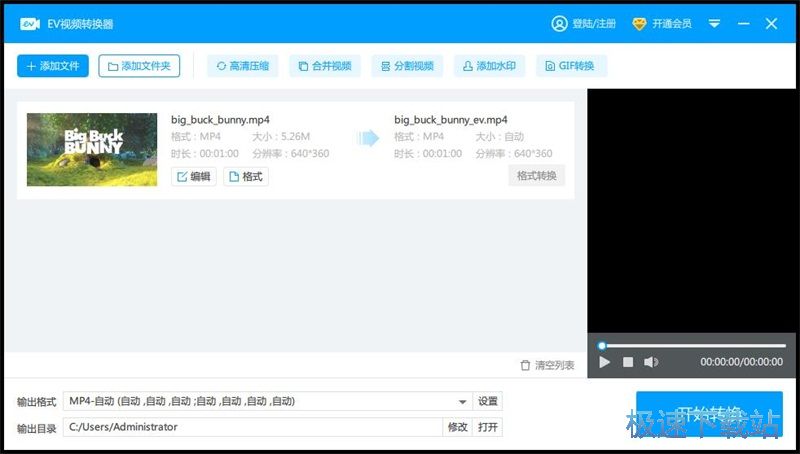Click the Format (格式) button for big_buck_bunny.mp4

(246, 176)
